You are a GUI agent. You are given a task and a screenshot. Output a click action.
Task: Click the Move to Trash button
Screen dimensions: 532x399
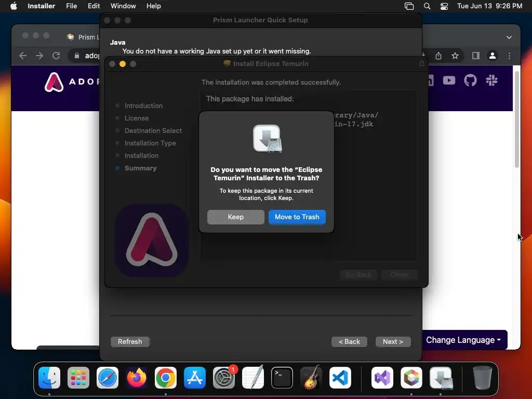tap(297, 217)
